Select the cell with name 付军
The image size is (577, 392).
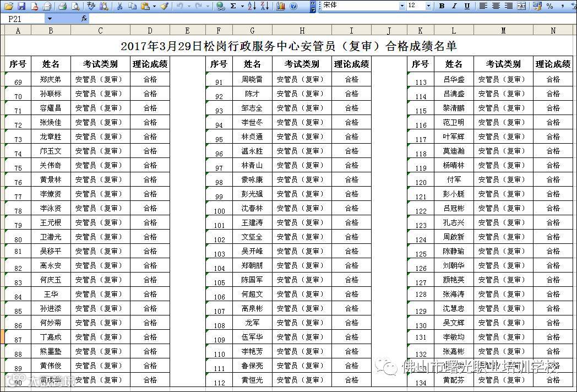[454, 179]
